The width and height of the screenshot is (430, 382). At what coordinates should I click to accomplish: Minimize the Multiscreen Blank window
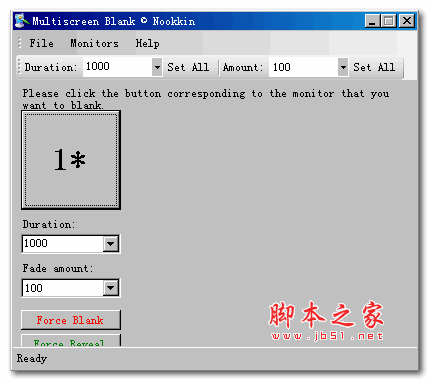pos(372,21)
